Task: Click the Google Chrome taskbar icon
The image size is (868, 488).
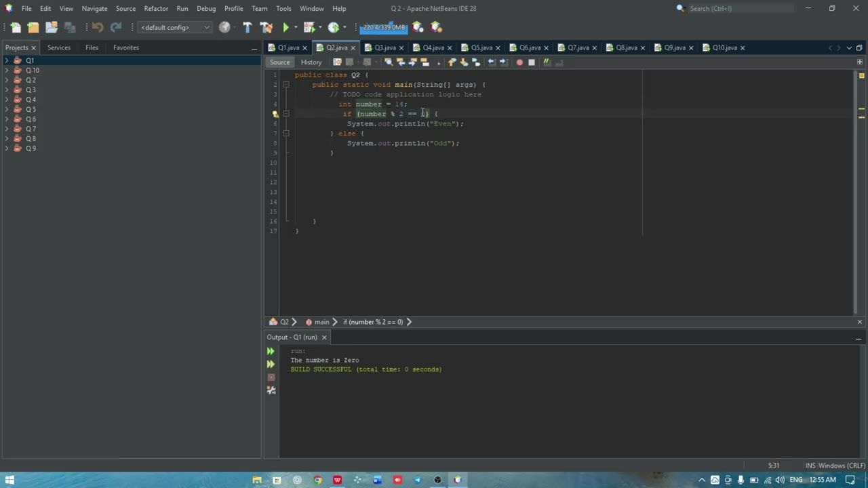Action: [317, 480]
